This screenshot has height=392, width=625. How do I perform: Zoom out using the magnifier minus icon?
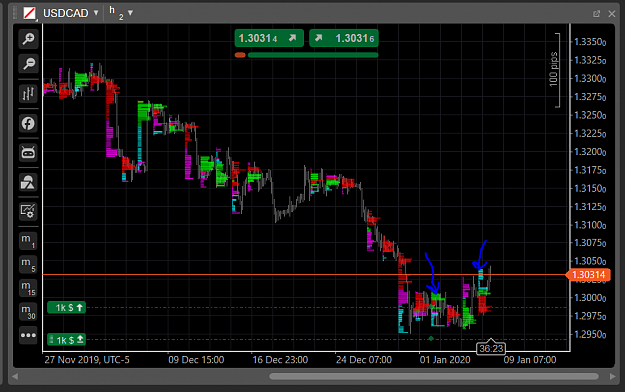point(28,63)
